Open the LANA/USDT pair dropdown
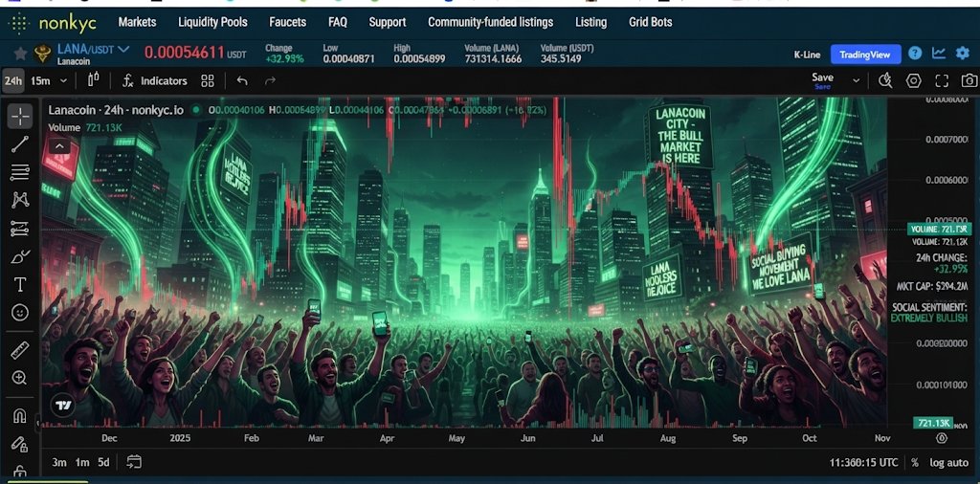This screenshot has width=980, height=484. pyautogui.click(x=123, y=49)
